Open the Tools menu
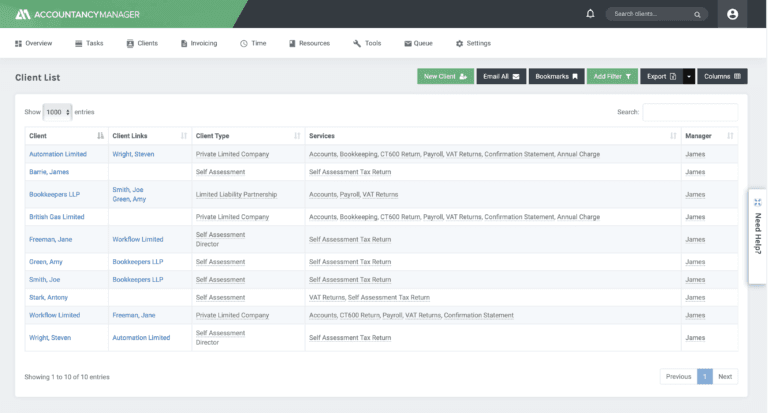768x413 pixels. click(367, 43)
